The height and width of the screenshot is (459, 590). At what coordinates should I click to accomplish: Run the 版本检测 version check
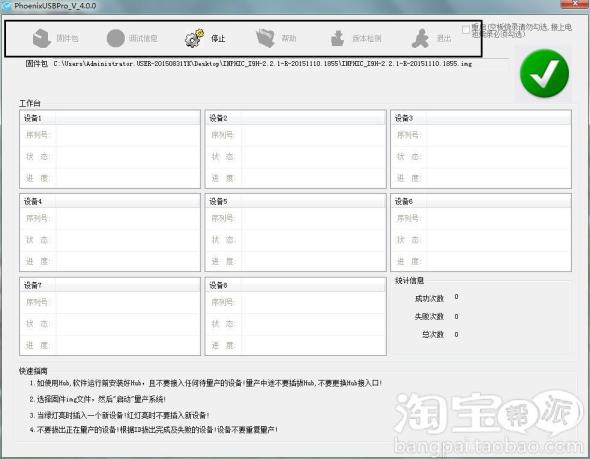click(x=356, y=38)
